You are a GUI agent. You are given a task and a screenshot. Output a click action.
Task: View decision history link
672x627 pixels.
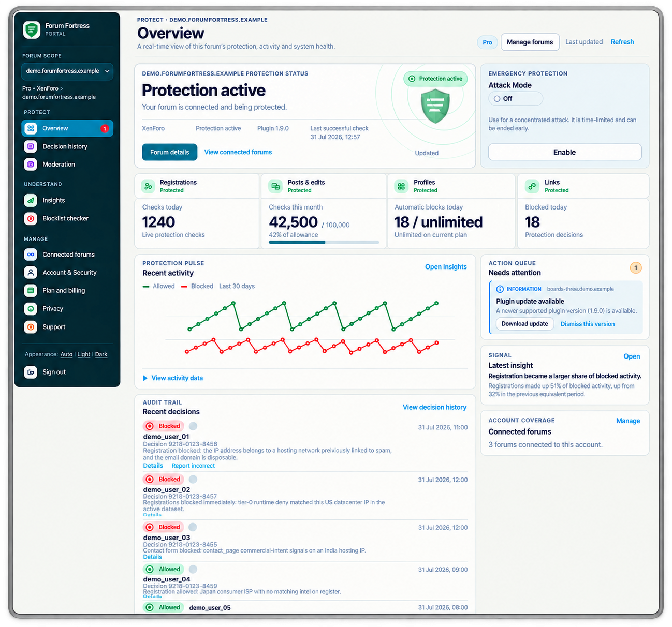(x=434, y=408)
